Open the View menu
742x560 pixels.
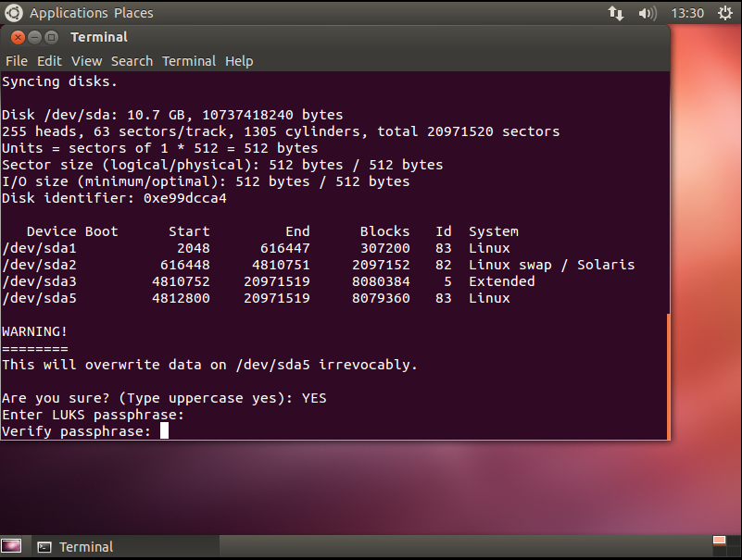[86, 60]
